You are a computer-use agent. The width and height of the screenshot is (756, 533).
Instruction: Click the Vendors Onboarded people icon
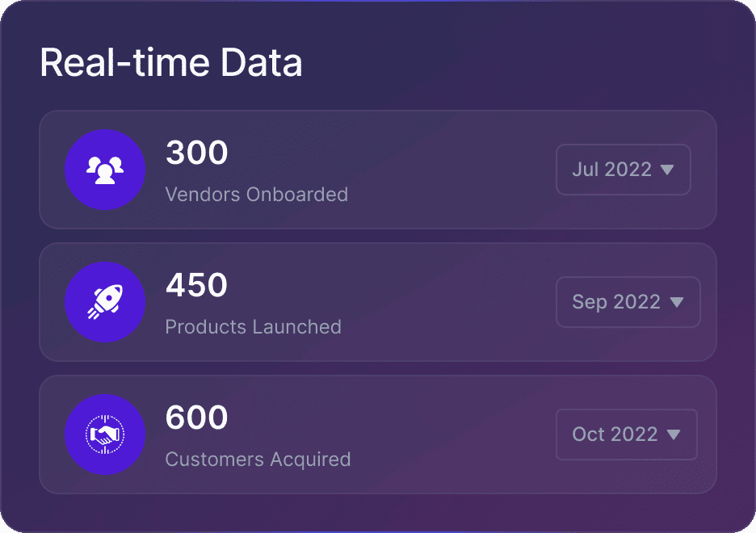point(105,170)
